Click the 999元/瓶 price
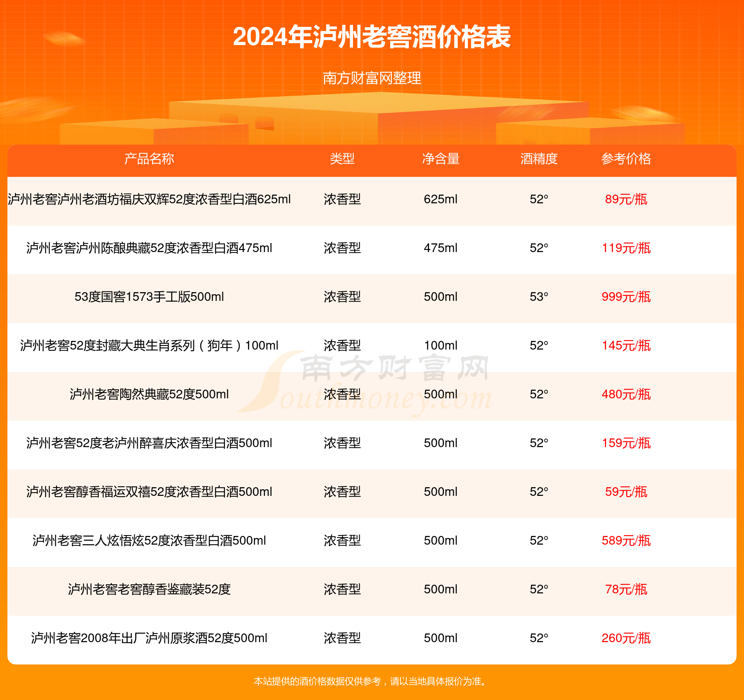The image size is (744, 700). point(626,297)
